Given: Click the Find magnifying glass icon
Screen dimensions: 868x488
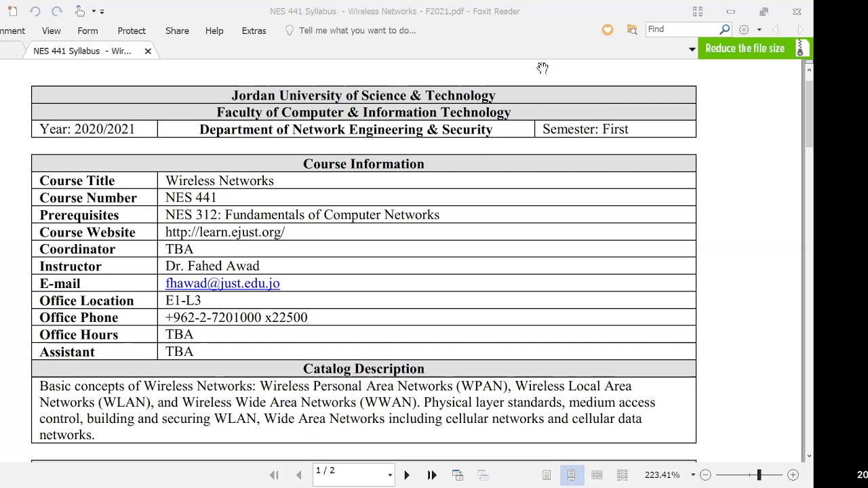Looking at the screenshot, I should 724,29.
